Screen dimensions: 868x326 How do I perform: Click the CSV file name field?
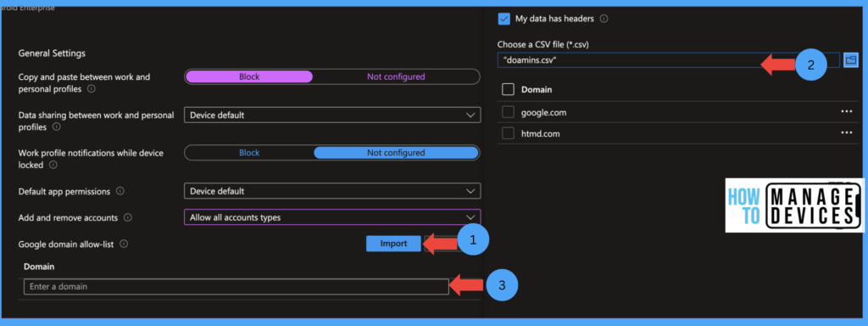pyautogui.click(x=669, y=60)
